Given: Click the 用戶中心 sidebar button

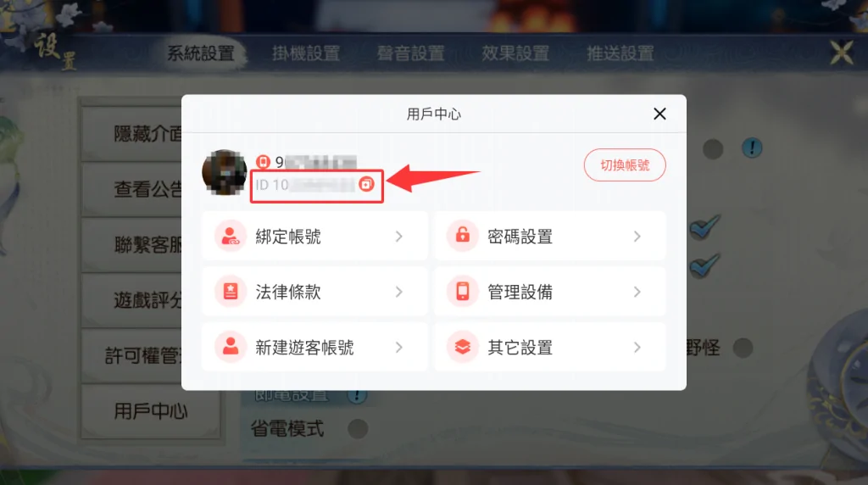Looking at the screenshot, I should pos(150,411).
